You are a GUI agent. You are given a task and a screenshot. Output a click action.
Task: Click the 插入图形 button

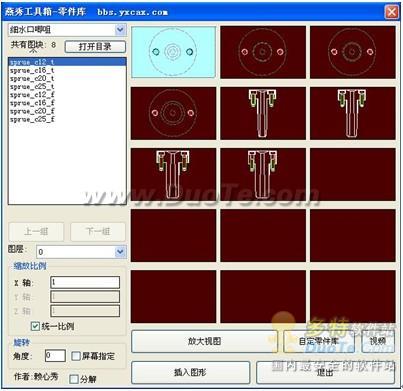[191, 372]
